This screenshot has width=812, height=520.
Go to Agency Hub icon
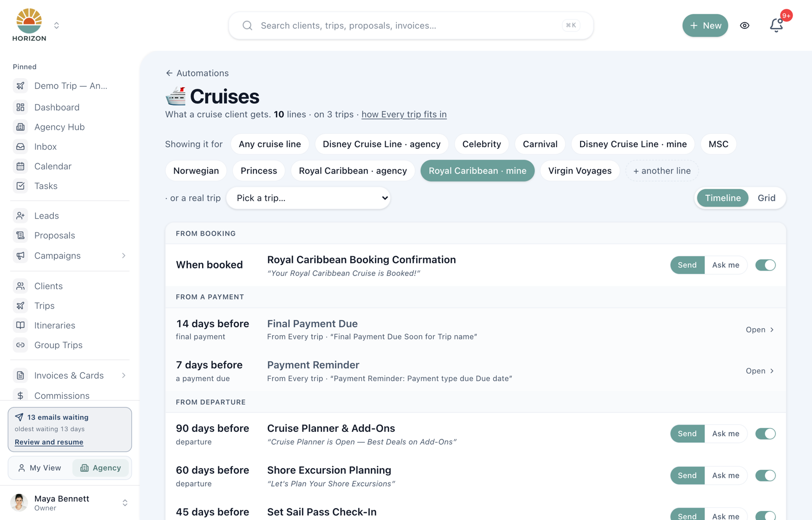20,127
